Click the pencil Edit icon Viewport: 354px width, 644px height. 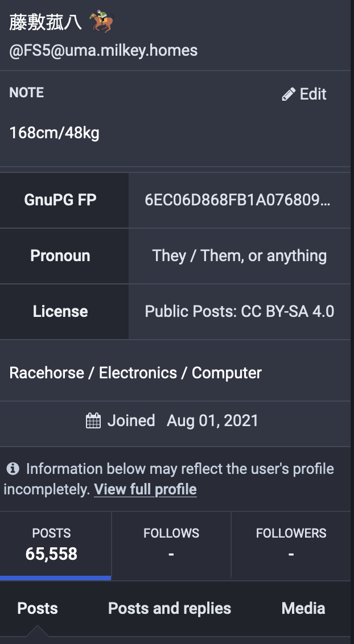pos(289,94)
